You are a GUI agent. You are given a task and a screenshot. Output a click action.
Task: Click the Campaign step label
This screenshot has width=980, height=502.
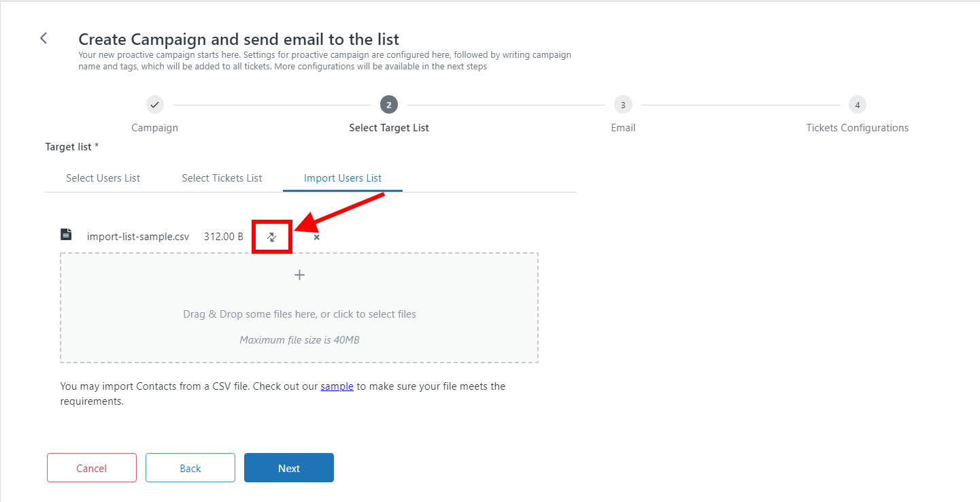155,128
